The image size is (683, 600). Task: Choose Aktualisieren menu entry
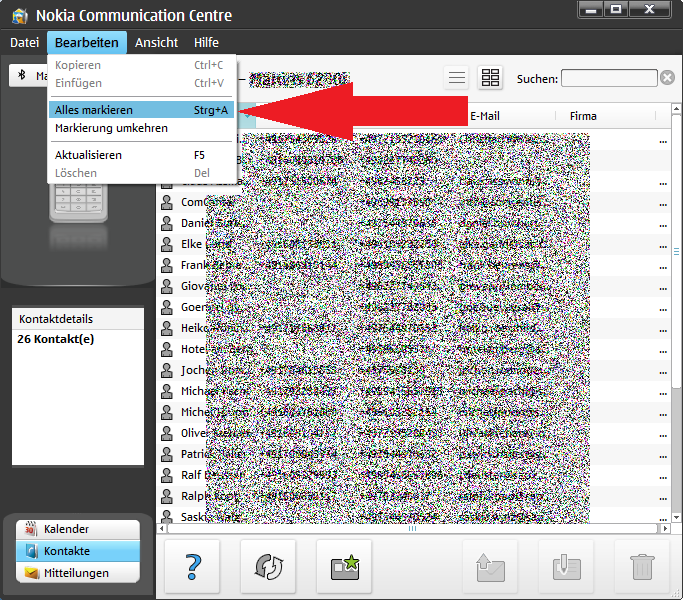coord(141,155)
